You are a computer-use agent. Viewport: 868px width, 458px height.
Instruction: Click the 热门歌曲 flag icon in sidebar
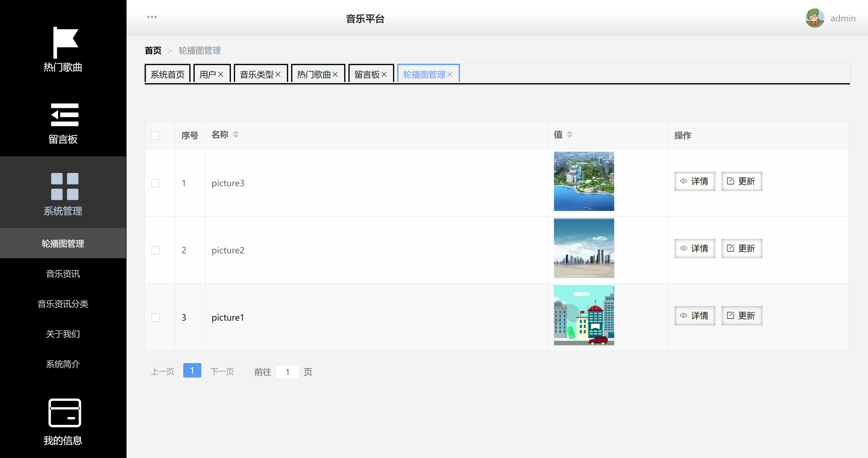pyautogui.click(x=65, y=43)
